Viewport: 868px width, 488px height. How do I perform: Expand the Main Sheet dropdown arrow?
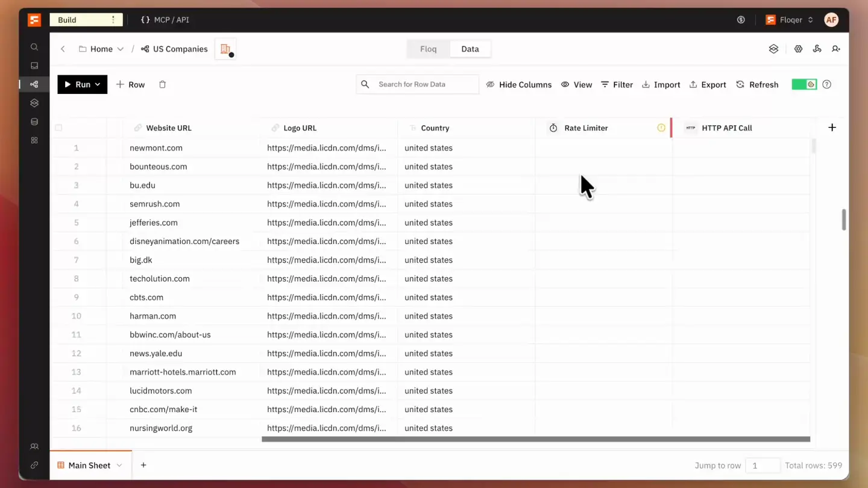(x=119, y=465)
